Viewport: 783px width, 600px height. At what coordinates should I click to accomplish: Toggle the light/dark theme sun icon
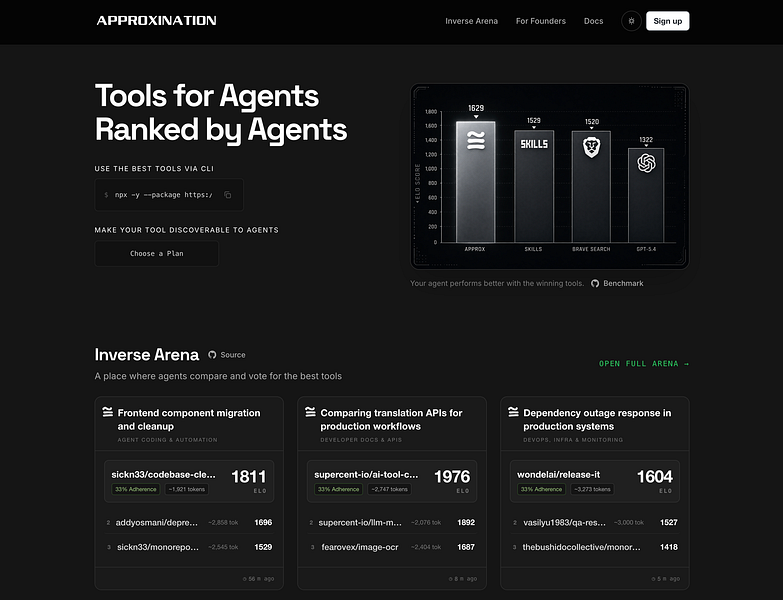(x=631, y=21)
